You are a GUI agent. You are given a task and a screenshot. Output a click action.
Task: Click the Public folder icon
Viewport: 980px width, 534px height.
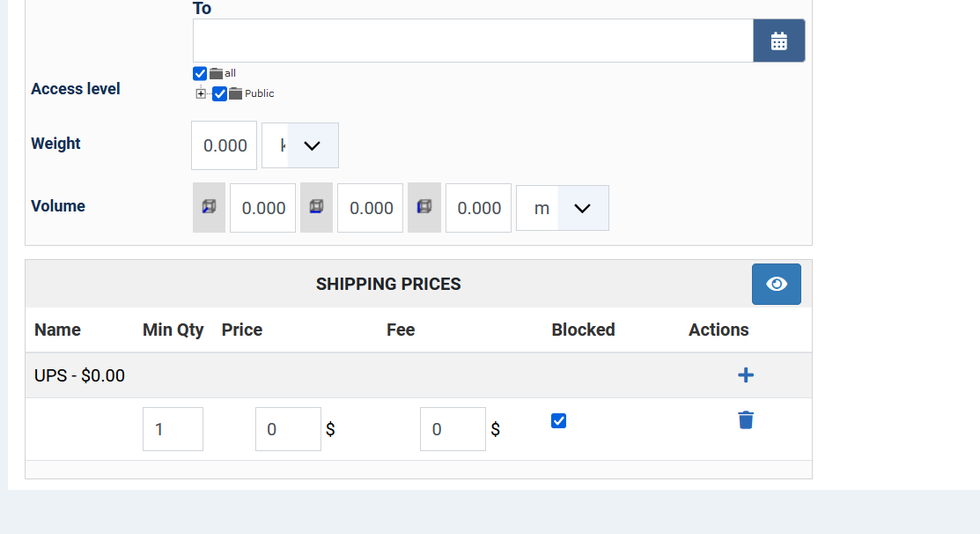(x=235, y=93)
